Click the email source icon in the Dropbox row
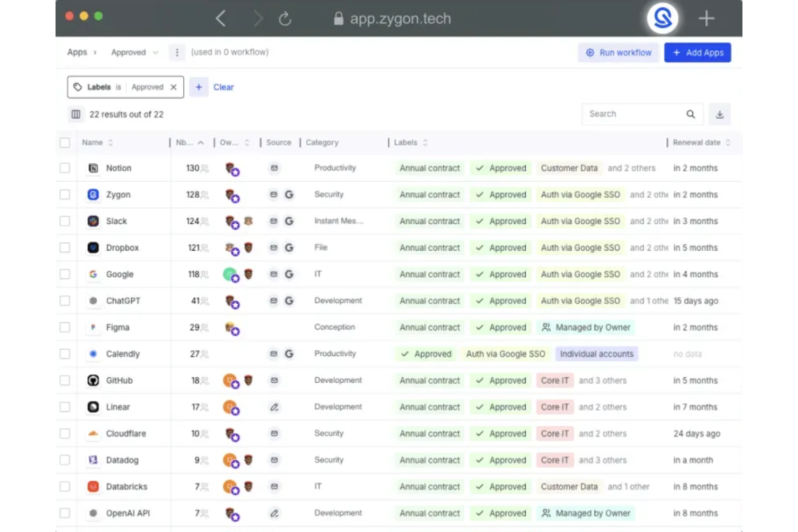This screenshot has width=798, height=532. point(274,247)
